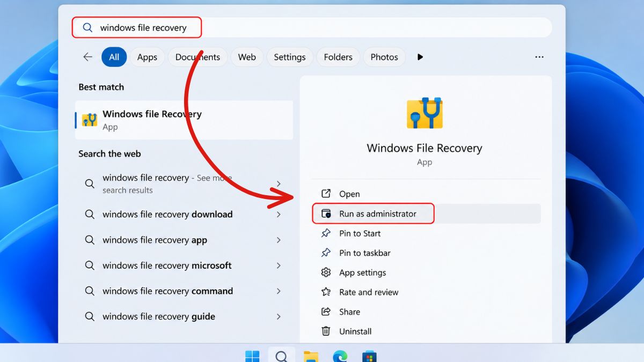Switch to the Documents filter tab
644x362 pixels.
[197, 57]
